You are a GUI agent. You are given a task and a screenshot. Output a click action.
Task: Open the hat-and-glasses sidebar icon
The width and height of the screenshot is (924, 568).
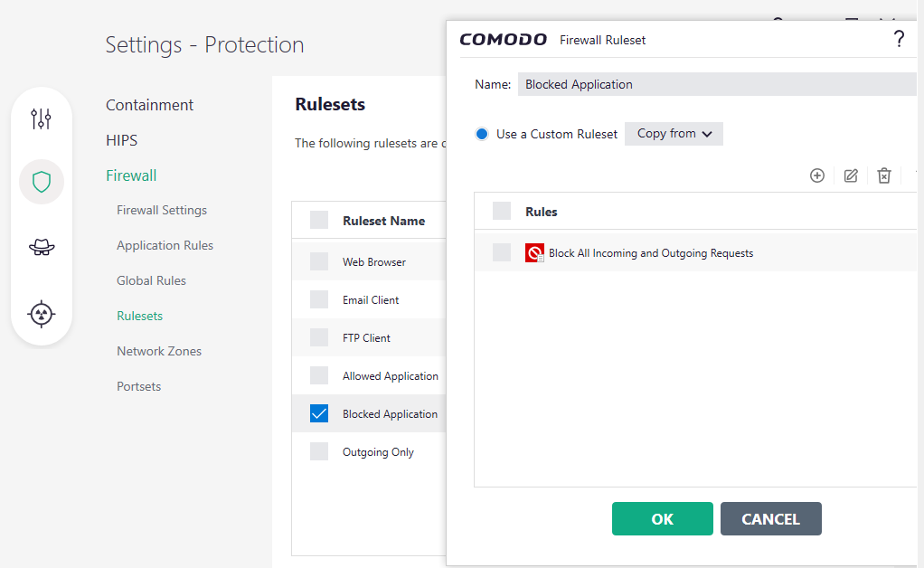[42, 247]
